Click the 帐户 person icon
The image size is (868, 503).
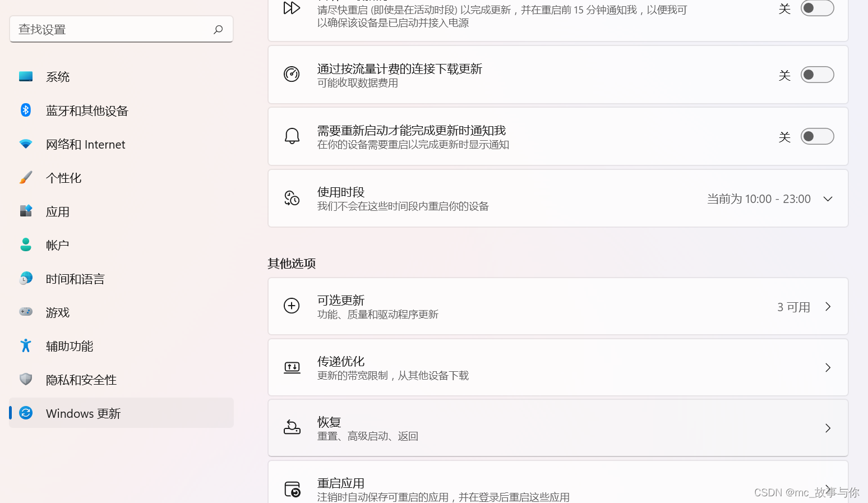26,244
